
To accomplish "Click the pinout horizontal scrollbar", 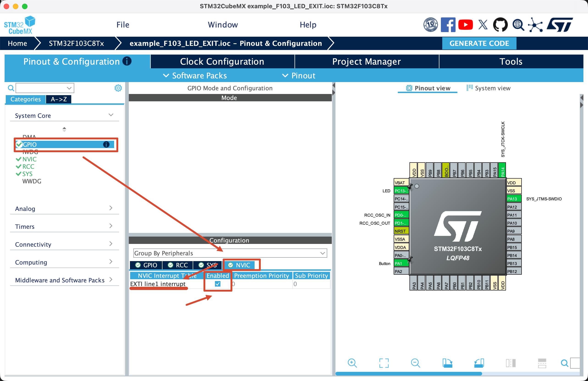I will point(408,374).
